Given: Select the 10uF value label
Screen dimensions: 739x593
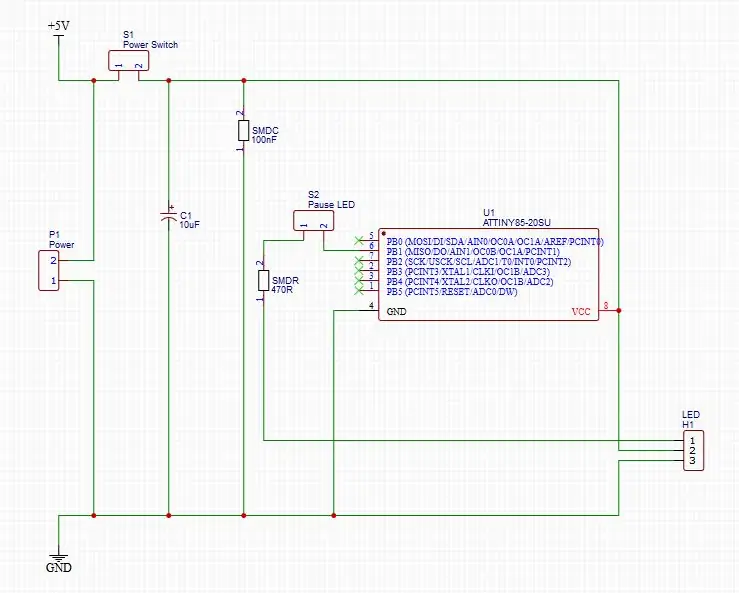Looking at the screenshot, I should coord(189,225).
